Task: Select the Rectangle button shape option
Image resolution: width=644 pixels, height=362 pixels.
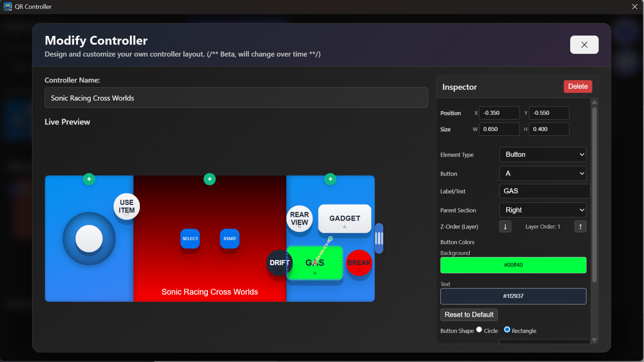Action: click(x=507, y=329)
